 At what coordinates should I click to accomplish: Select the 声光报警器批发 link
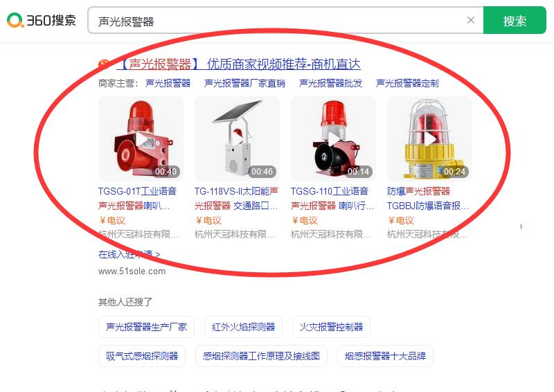pos(330,83)
